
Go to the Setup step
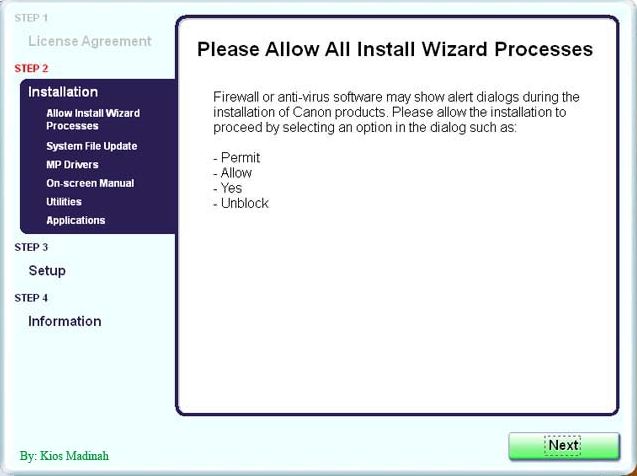tap(47, 270)
